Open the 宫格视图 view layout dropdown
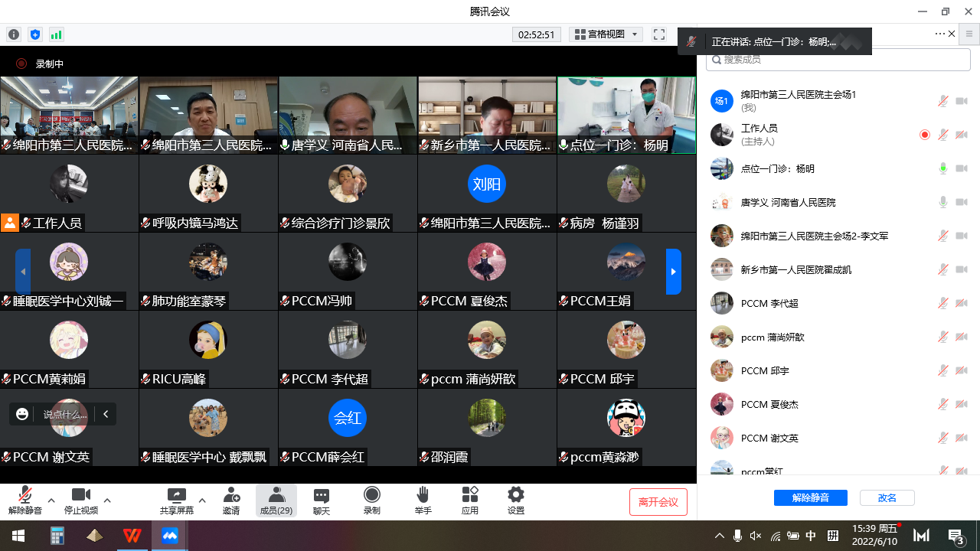Viewport: 980px width, 551px height. point(606,34)
